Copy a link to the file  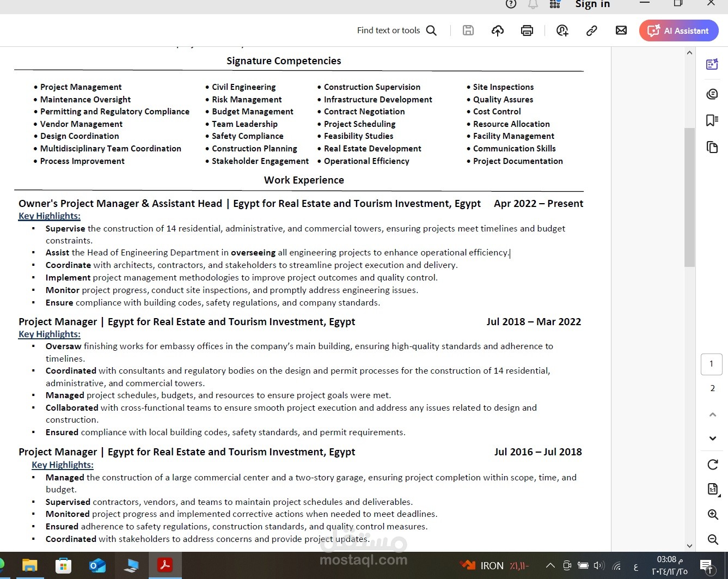tap(592, 31)
